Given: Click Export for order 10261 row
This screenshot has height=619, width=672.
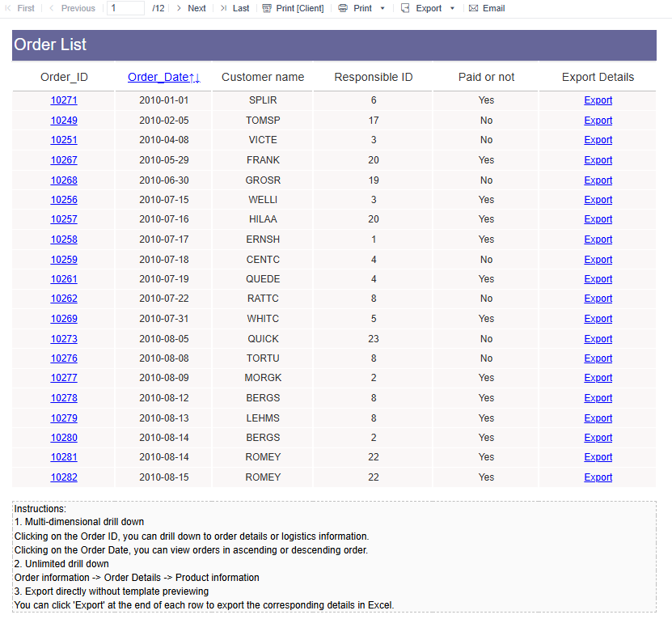Looking at the screenshot, I should pyautogui.click(x=598, y=279).
